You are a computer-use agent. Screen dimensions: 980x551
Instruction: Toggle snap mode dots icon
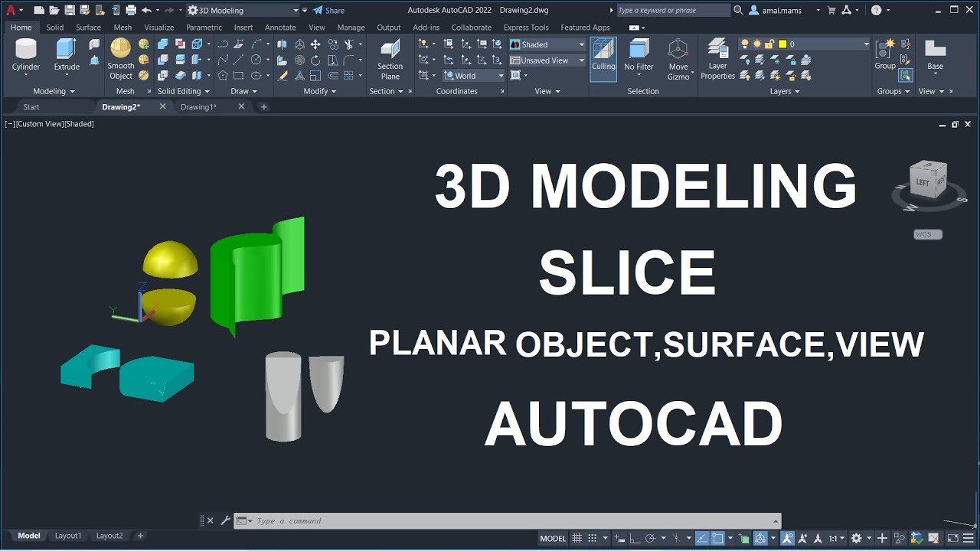[593, 538]
